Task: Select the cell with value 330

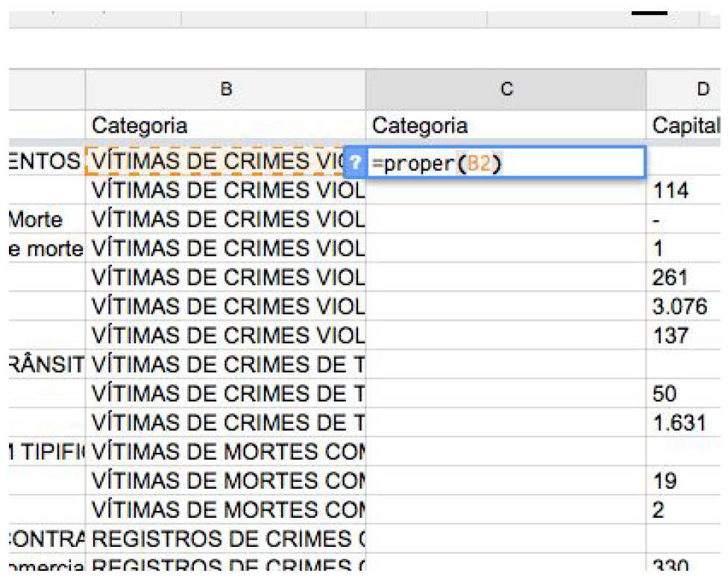Action: [686, 569]
